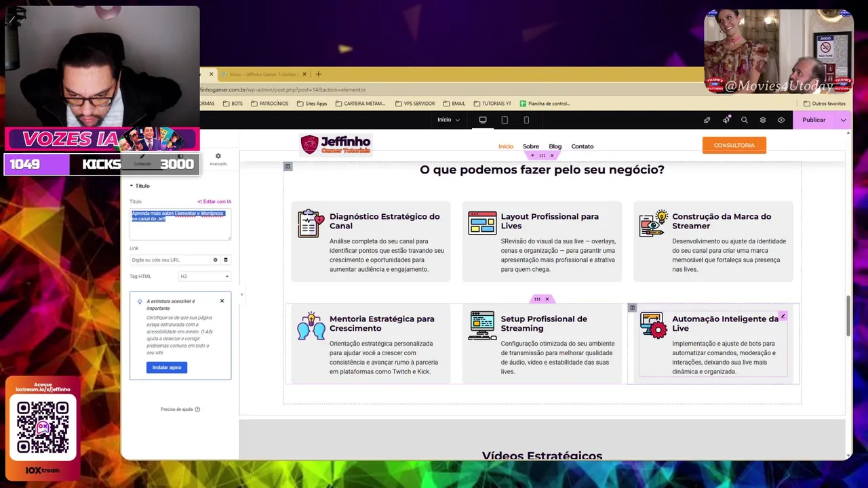The image size is (868, 488).
Task: Click the container handle icon near Automação card
Action: tap(632, 308)
